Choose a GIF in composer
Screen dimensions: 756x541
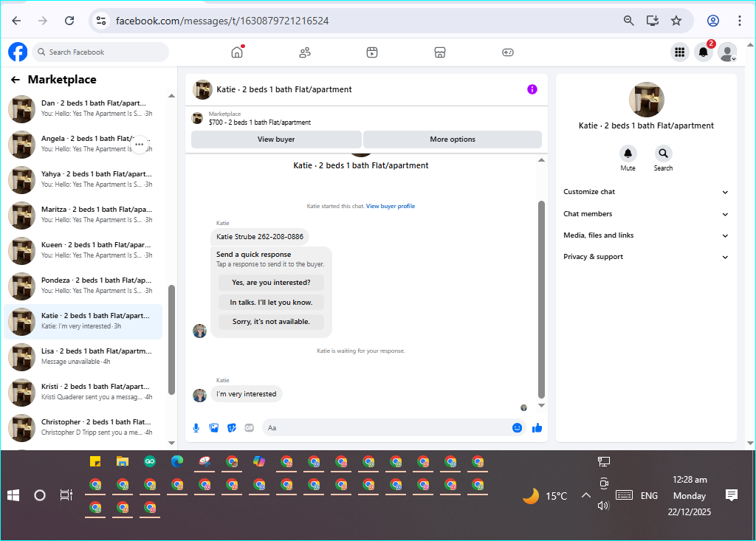point(250,427)
